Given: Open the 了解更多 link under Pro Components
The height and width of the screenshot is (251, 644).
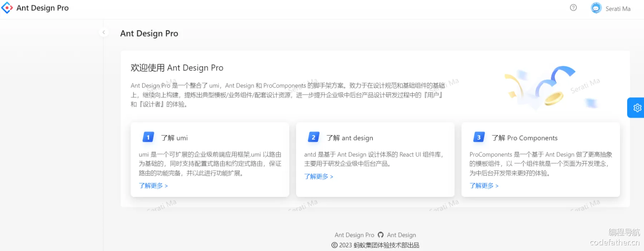Looking at the screenshot, I should point(484,186).
